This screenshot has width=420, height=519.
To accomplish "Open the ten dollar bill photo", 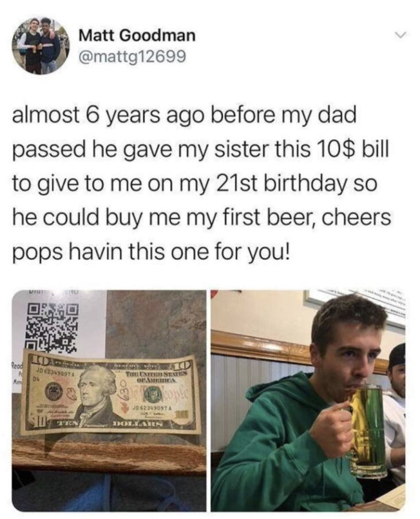I will point(109,401).
